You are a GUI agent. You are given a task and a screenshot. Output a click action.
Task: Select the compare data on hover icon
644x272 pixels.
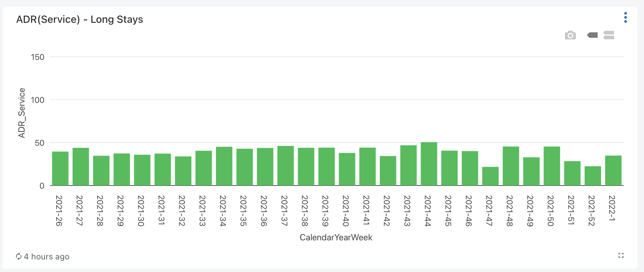tap(609, 35)
